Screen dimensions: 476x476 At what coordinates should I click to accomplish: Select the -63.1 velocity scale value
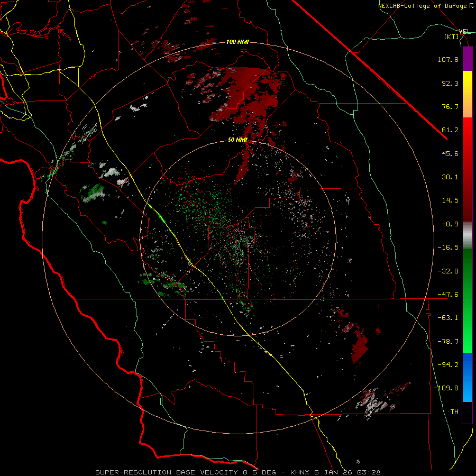(x=448, y=318)
